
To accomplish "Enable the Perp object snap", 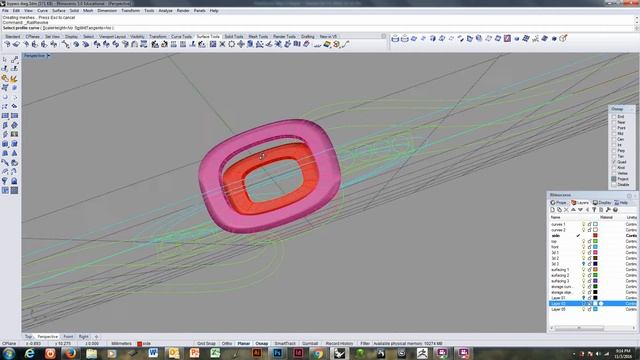I will 614,151.
